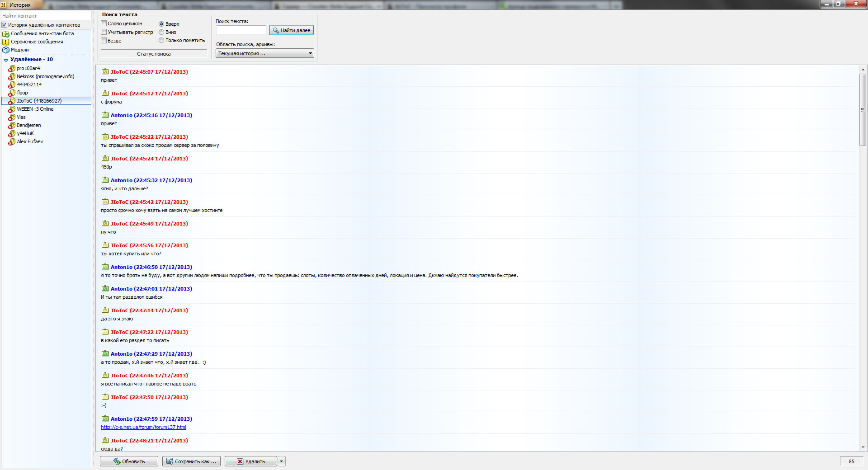This screenshot has height=470, width=868.
Task: Open the c-s.net.ua forum137 link
Action: tap(143, 427)
